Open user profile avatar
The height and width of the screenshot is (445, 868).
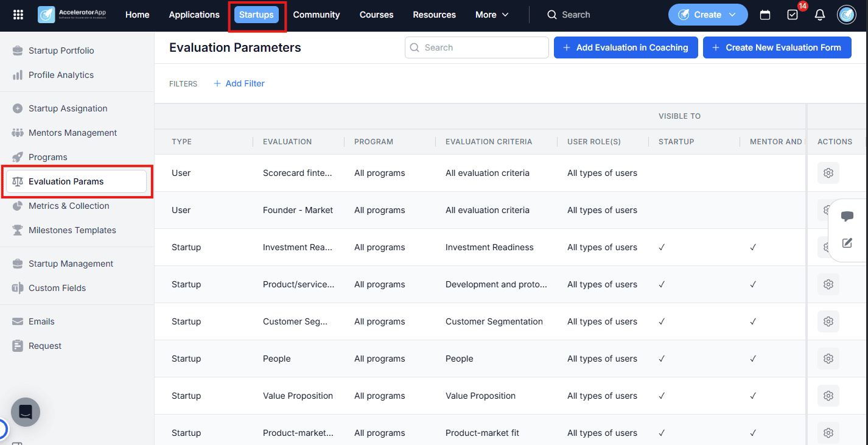tap(847, 15)
